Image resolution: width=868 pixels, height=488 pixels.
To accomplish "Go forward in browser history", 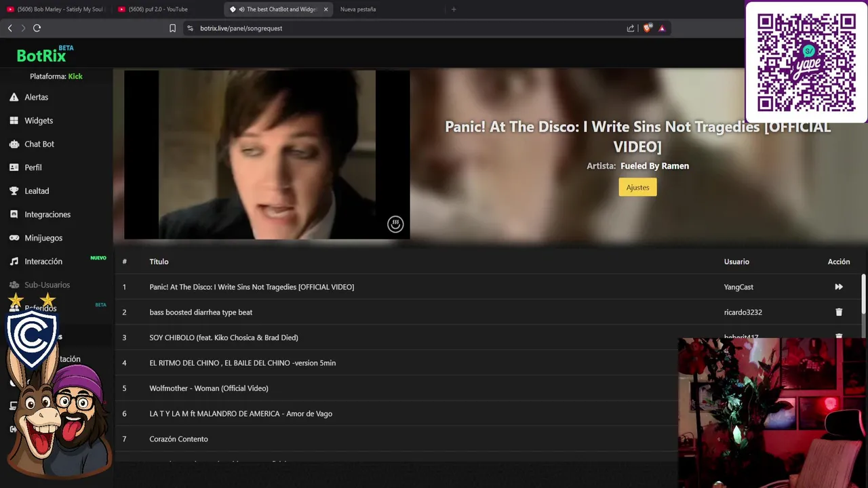I will click(23, 28).
